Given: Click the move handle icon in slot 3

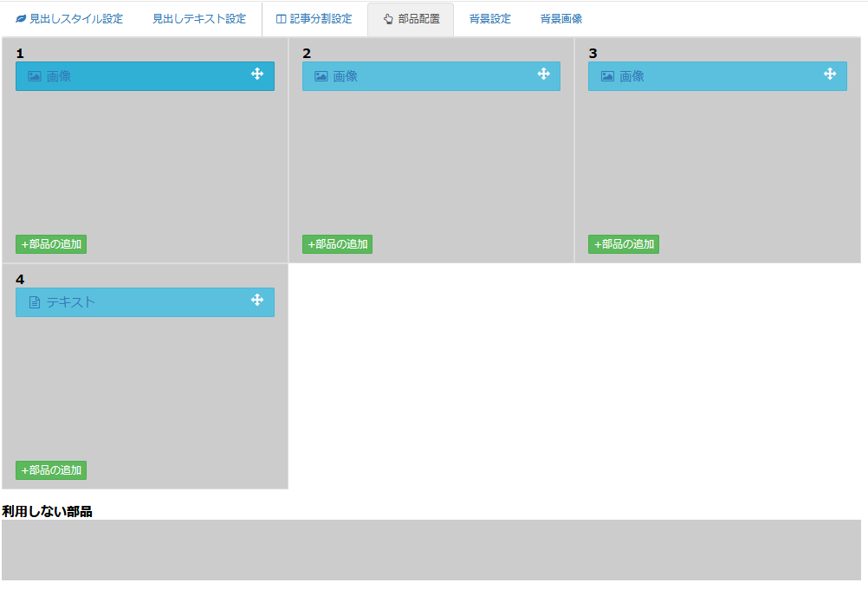Looking at the screenshot, I should pos(830,74).
